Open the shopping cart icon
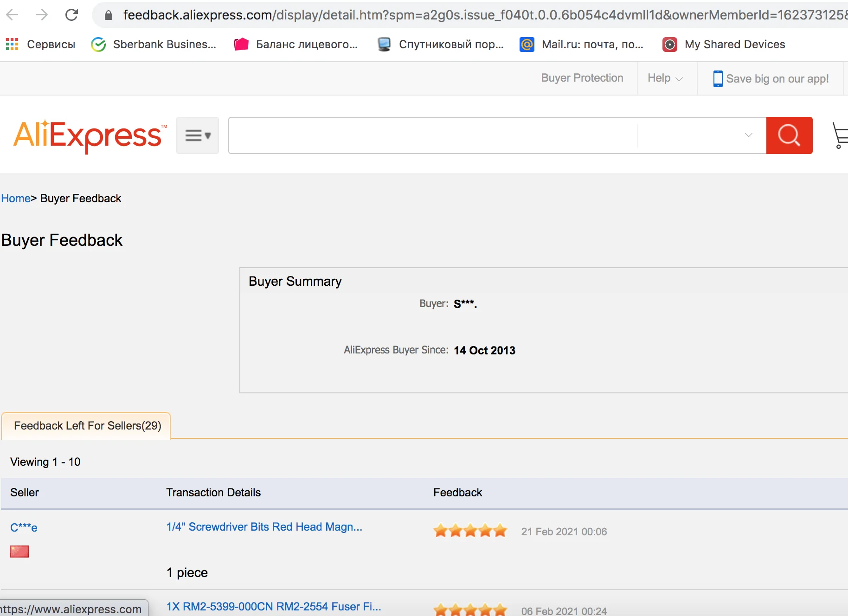Image resolution: width=848 pixels, height=616 pixels. (840, 135)
